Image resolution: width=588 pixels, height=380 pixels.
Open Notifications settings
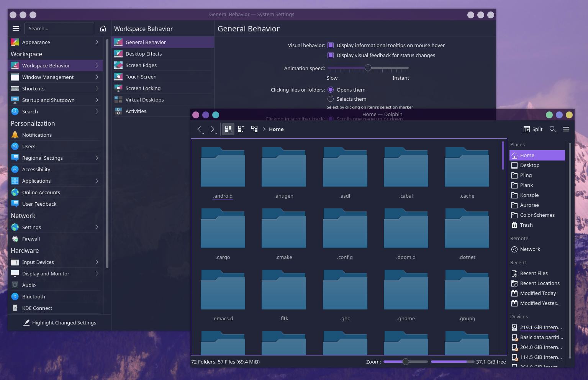(56, 135)
